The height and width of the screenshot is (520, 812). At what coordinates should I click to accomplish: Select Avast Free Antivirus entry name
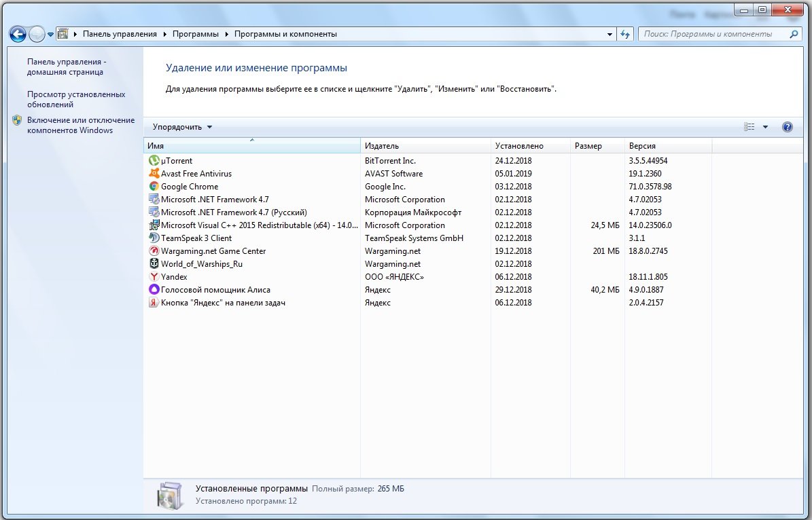tap(196, 174)
